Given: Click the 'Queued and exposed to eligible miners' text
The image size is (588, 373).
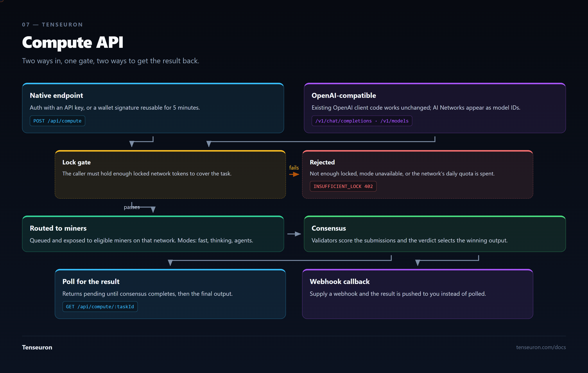Looking at the screenshot, I should (x=141, y=240).
